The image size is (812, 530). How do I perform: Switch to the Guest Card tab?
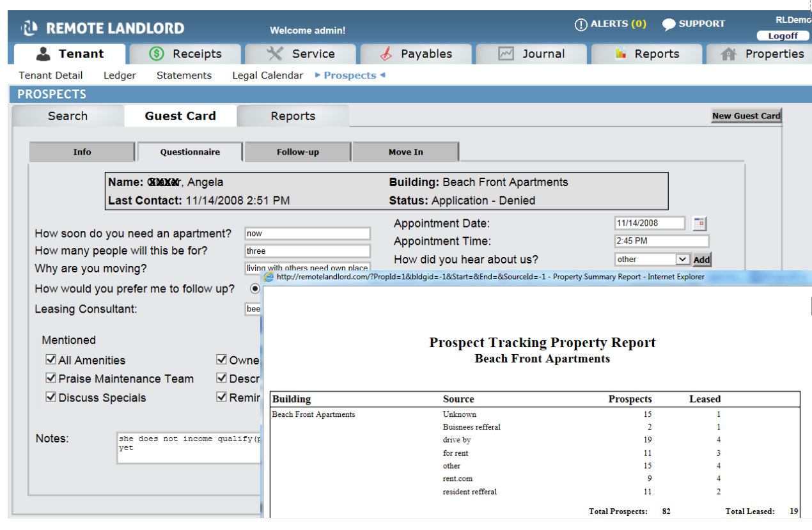click(x=180, y=116)
